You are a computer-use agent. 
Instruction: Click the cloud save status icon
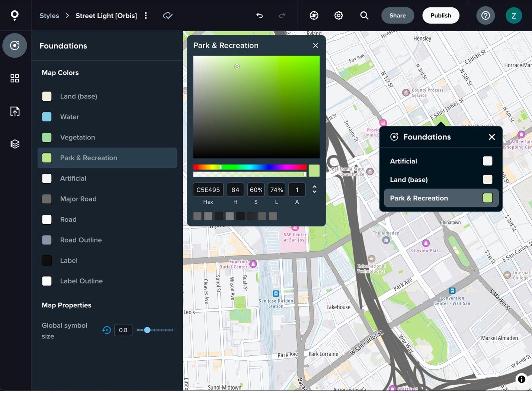(x=168, y=16)
